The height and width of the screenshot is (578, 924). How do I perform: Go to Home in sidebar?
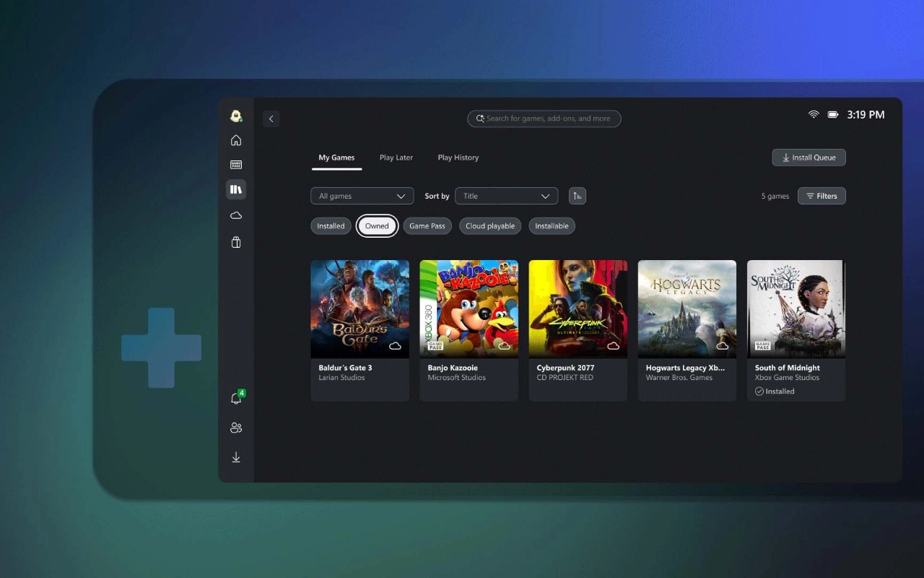coord(236,140)
